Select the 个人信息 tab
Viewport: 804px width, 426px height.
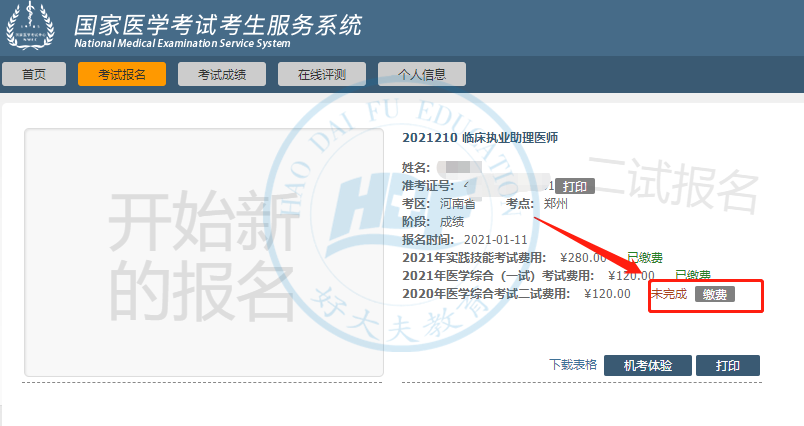click(x=422, y=74)
